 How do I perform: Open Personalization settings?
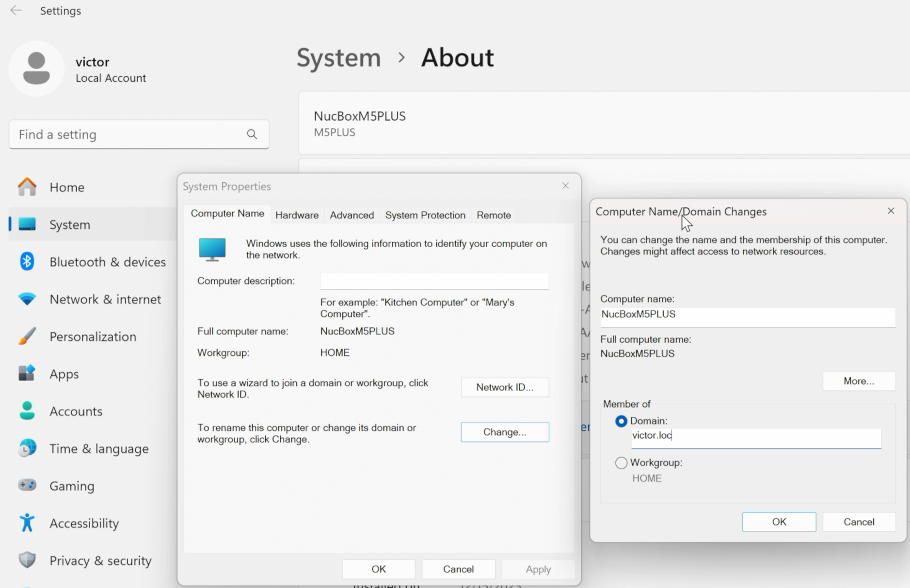click(92, 336)
